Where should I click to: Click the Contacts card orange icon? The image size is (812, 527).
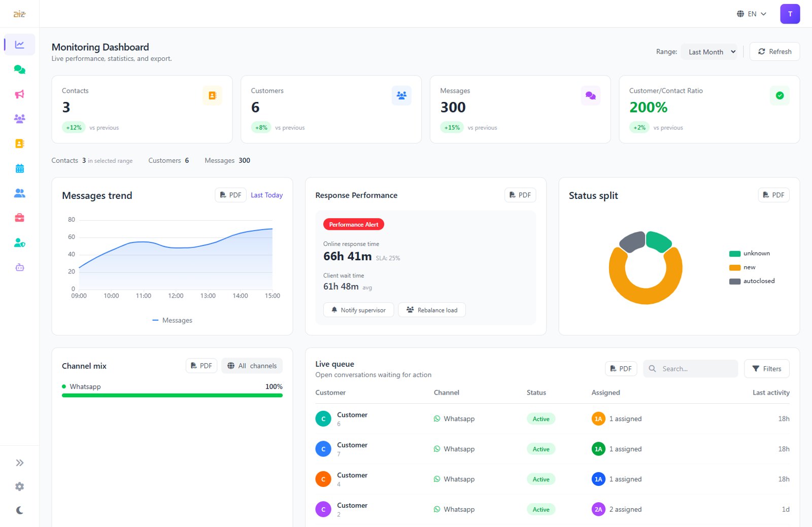point(212,95)
